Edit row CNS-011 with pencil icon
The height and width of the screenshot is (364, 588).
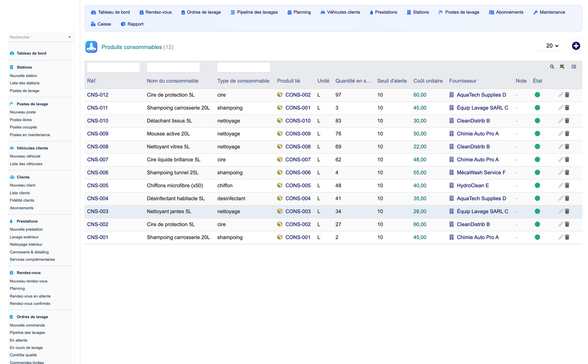tap(561, 108)
